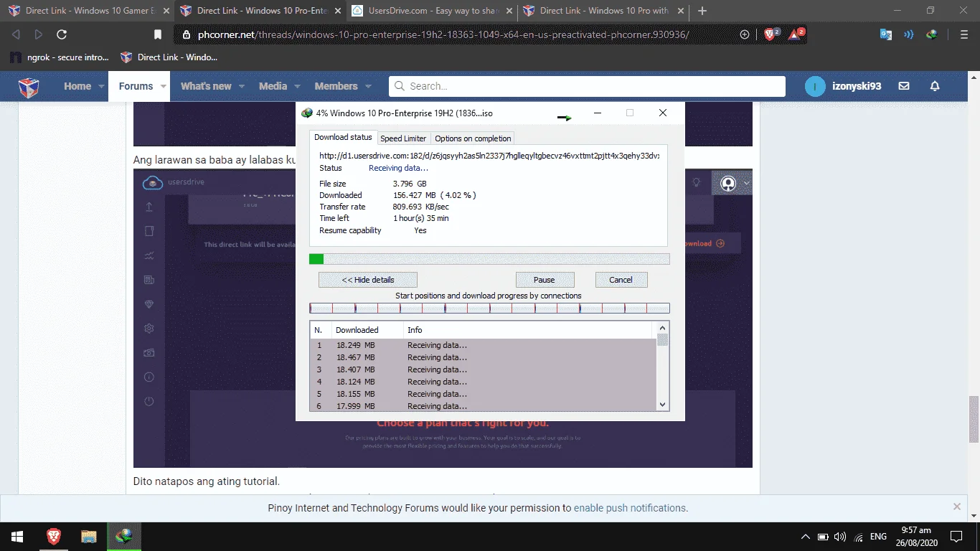Click the plus-circle icon in address bar
This screenshot has width=980, height=551.
tap(745, 34)
